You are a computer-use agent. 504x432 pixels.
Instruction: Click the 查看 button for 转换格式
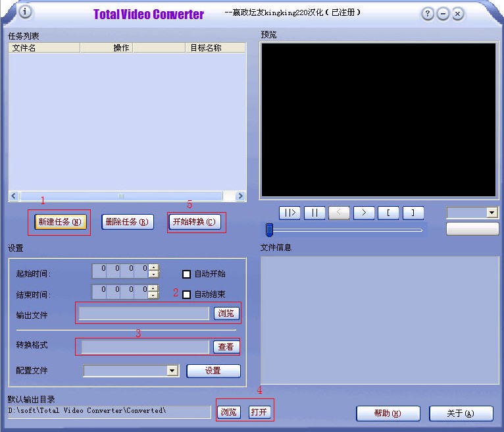pos(226,347)
